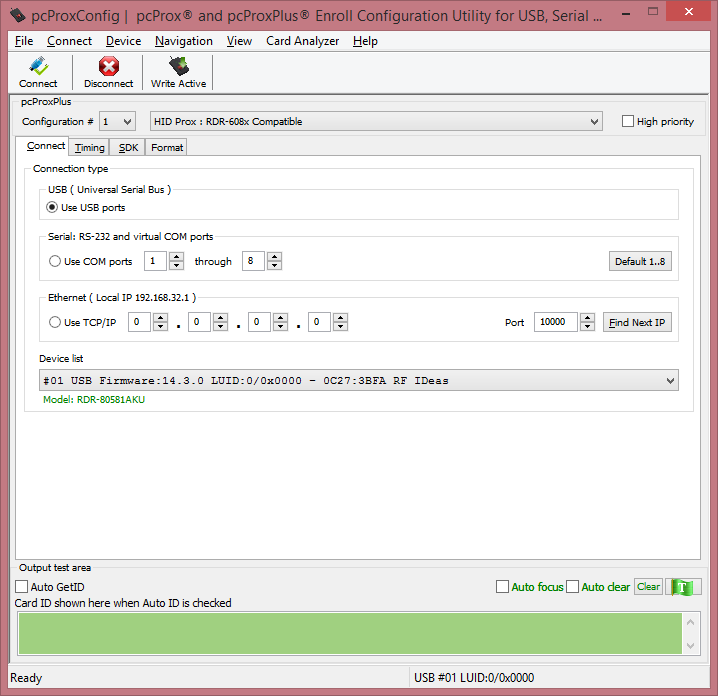Open the Device menu
The image size is (718, 696).
pos(123,41)
